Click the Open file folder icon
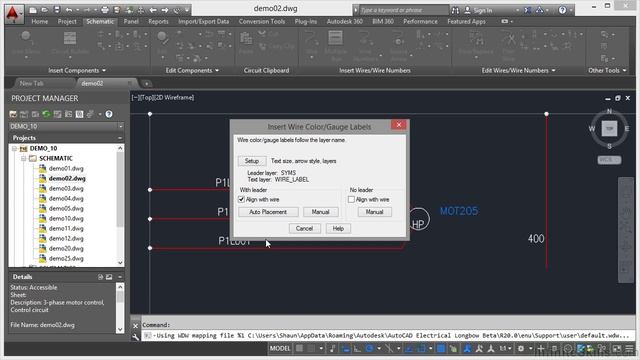 [x=45, y=10]
